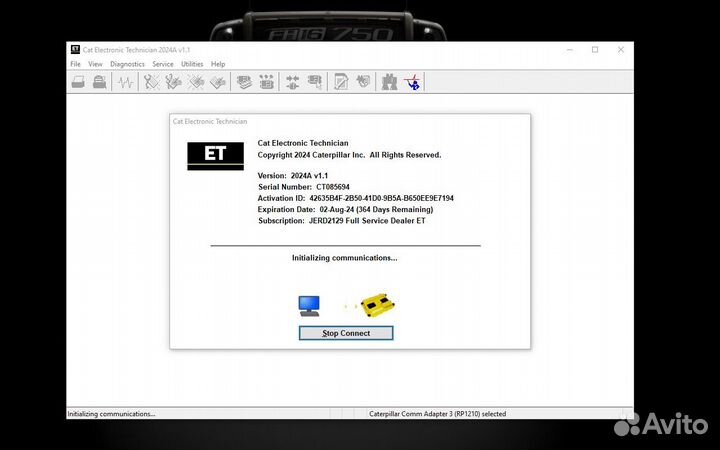Click the ET icon in title bar
The image size is (720, 450).
(75, 50)
